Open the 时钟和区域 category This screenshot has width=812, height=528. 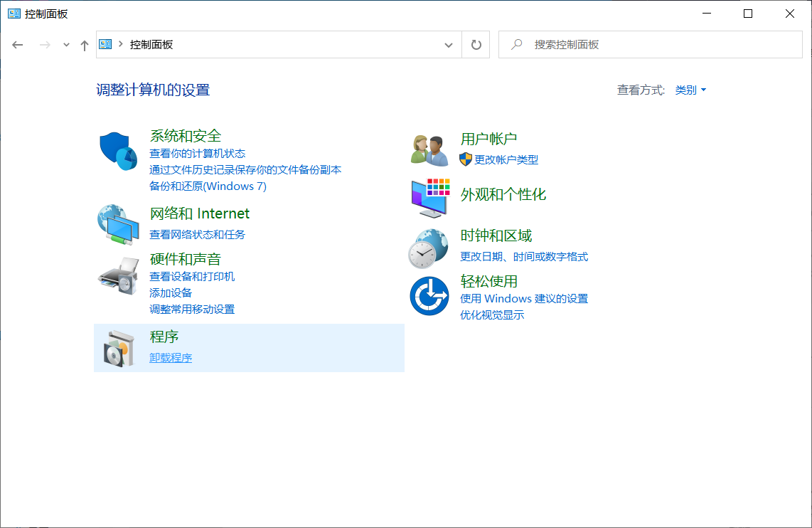pyautogui.click(x=496, y=236)
